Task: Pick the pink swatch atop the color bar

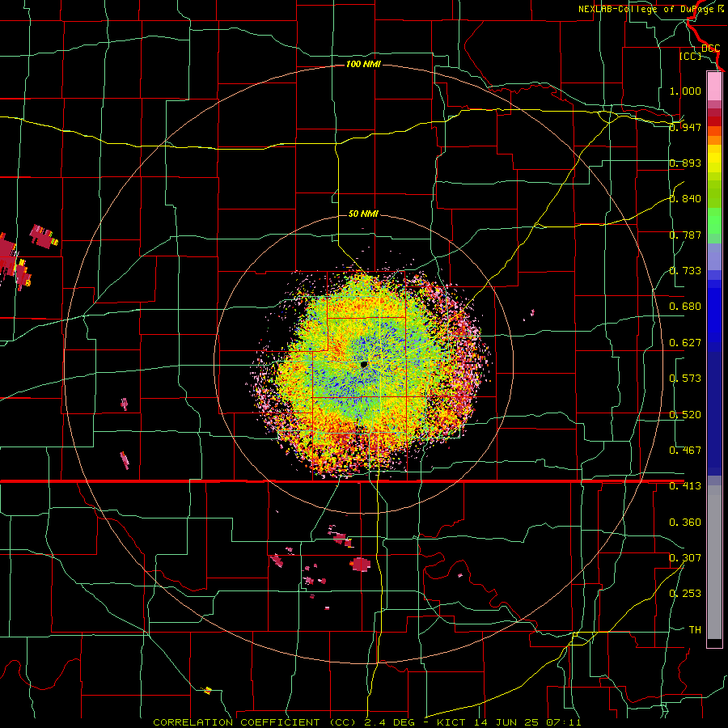Action: coord(714,86)
